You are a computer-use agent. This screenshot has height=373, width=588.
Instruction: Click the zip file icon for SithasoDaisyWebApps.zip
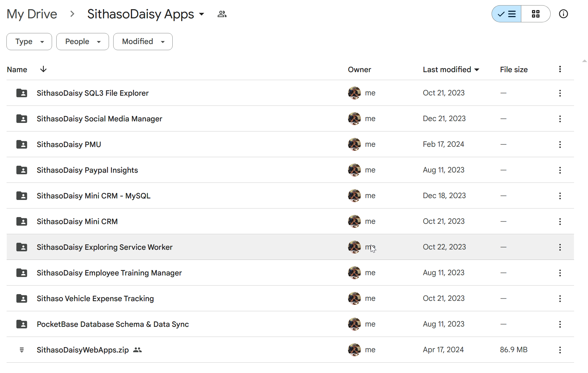coord(21,350)
